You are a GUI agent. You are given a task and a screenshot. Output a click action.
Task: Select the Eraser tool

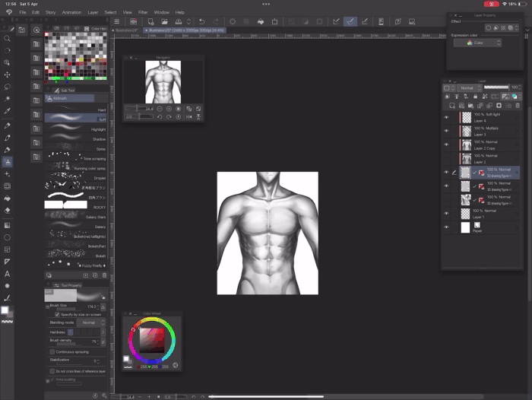[x=8, y=211]
